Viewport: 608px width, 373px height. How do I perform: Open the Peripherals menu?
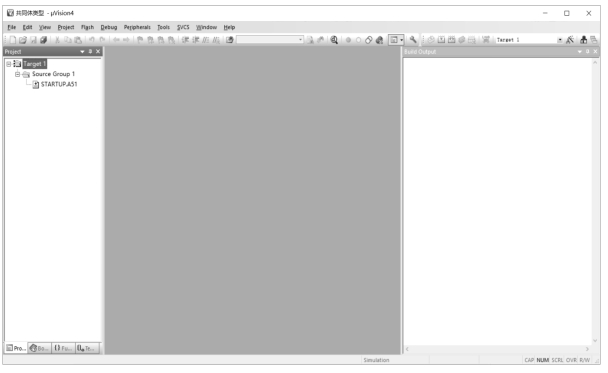pyautogui.click(x=137, y=27)
